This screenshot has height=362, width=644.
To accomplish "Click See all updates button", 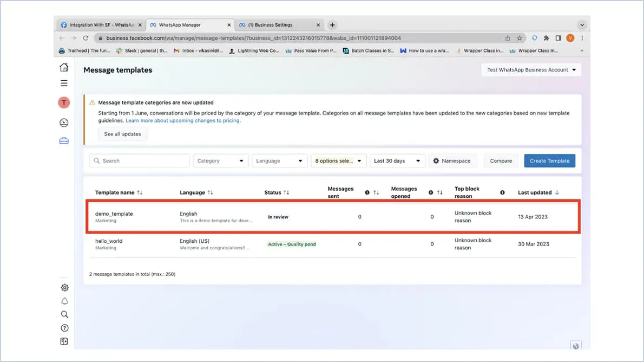I will (122, 134).
